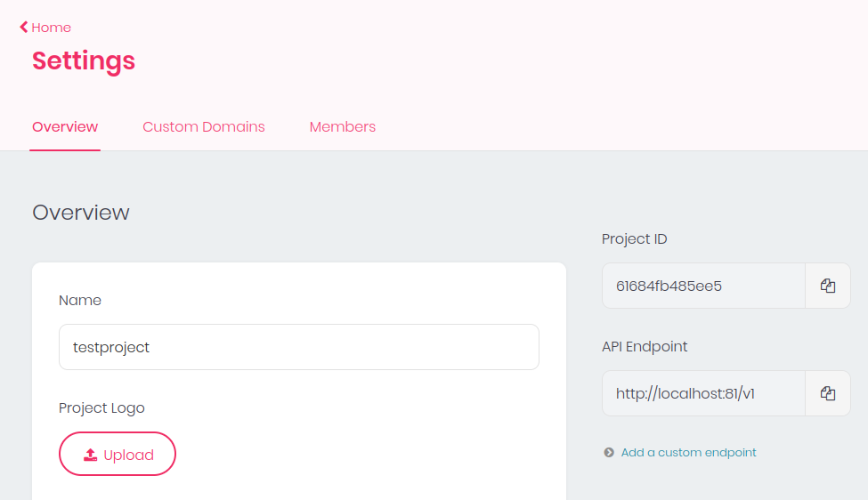Copy the API Endpoint URL
Viewport: 868px width, 500px height.
point(828,393)
